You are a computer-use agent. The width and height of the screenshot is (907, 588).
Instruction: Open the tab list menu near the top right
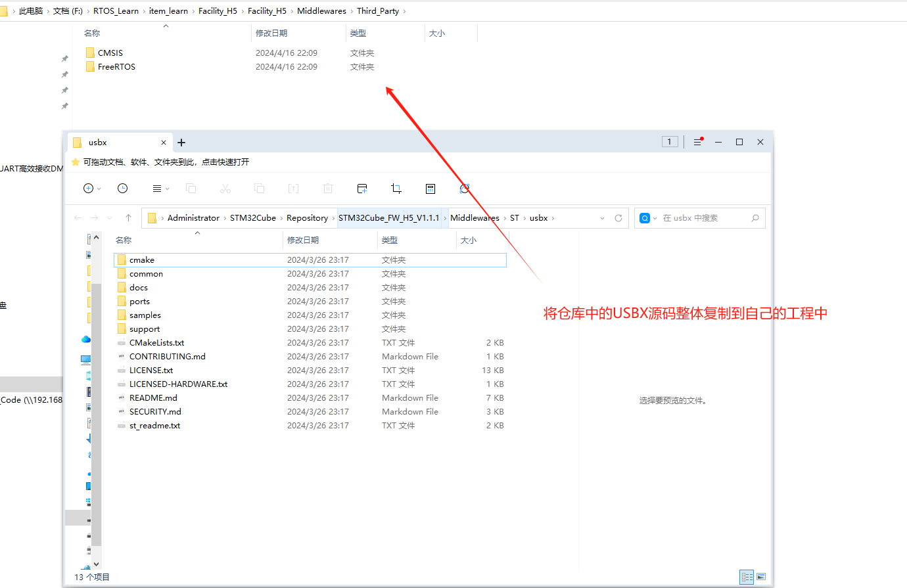[697, 141]
